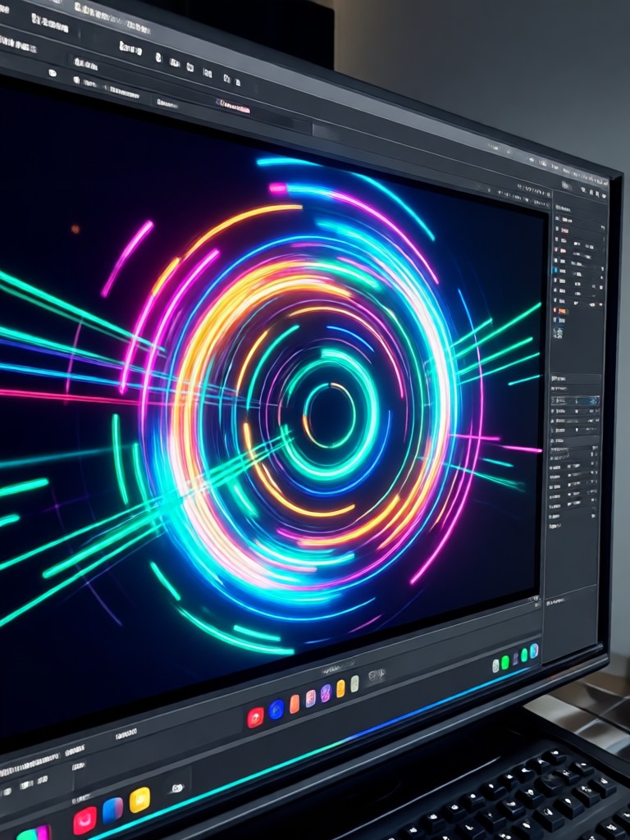
Task: Click the purple icon in the center dock
Action: (x=326, y=694)
